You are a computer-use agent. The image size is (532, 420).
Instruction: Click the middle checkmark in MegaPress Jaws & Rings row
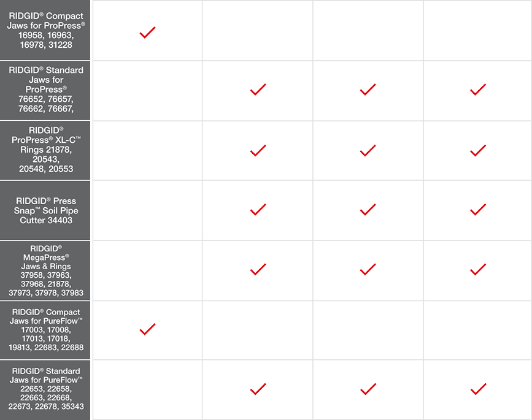coord(368,269)
